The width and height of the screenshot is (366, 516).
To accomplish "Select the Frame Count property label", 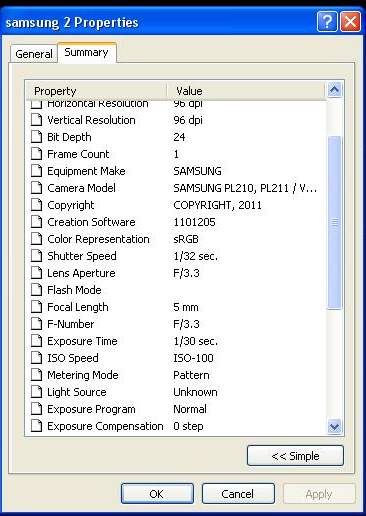I will pyautogui.click(x=78, y=154).
